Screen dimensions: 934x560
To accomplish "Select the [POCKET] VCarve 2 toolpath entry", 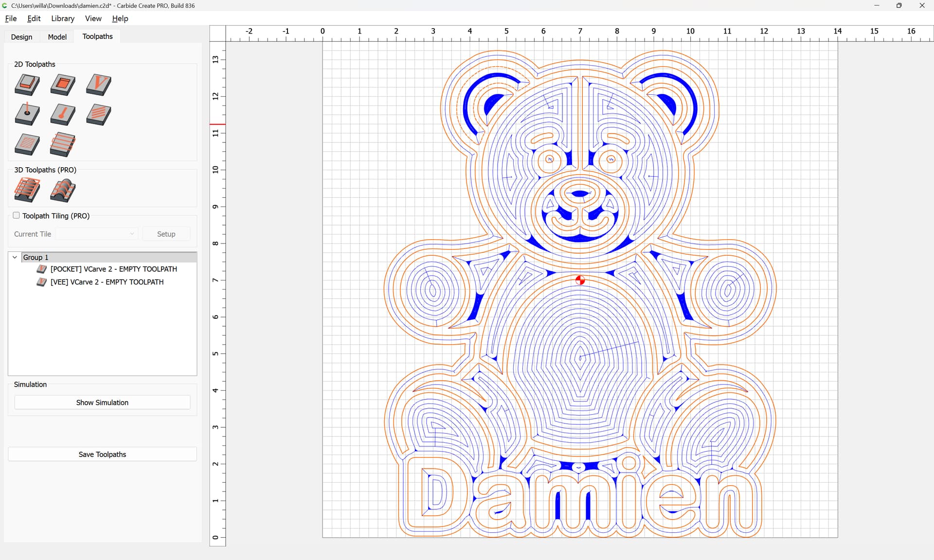I will pyautogui.click(x=113, y=269).
